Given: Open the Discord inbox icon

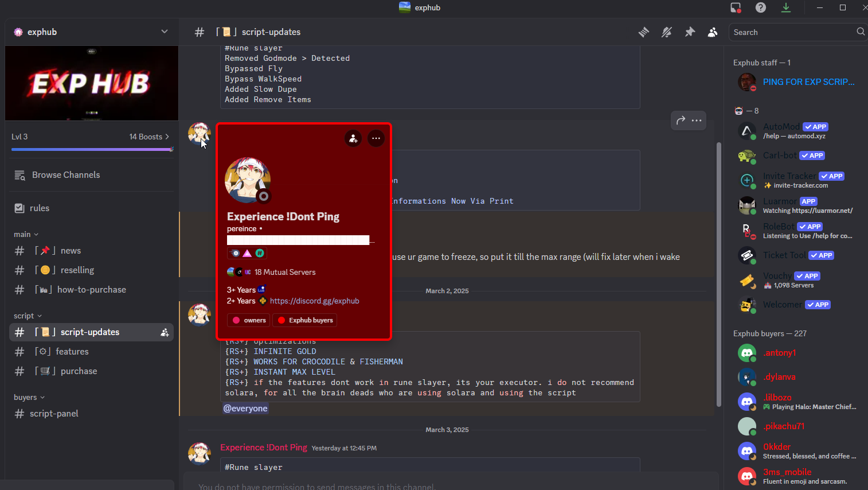Looking at the screenshot, I should (x=736, y=7).
